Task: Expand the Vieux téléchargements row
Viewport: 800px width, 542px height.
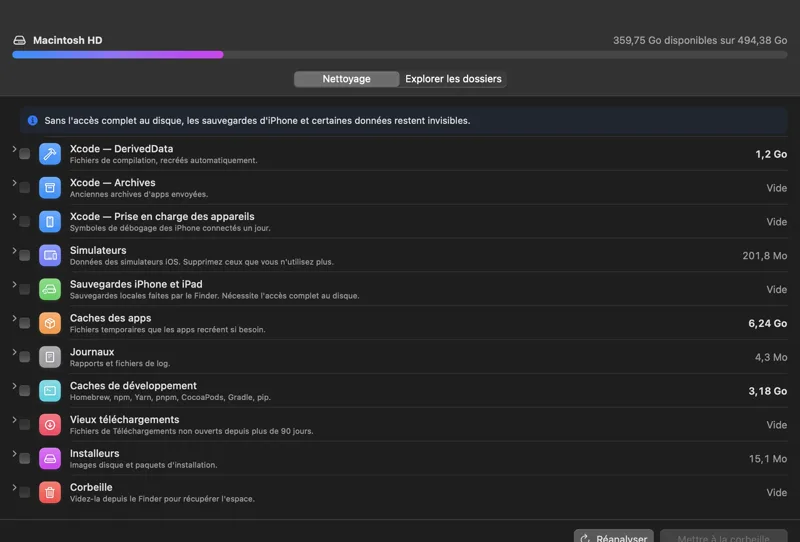Action: [x=14, y=420]
